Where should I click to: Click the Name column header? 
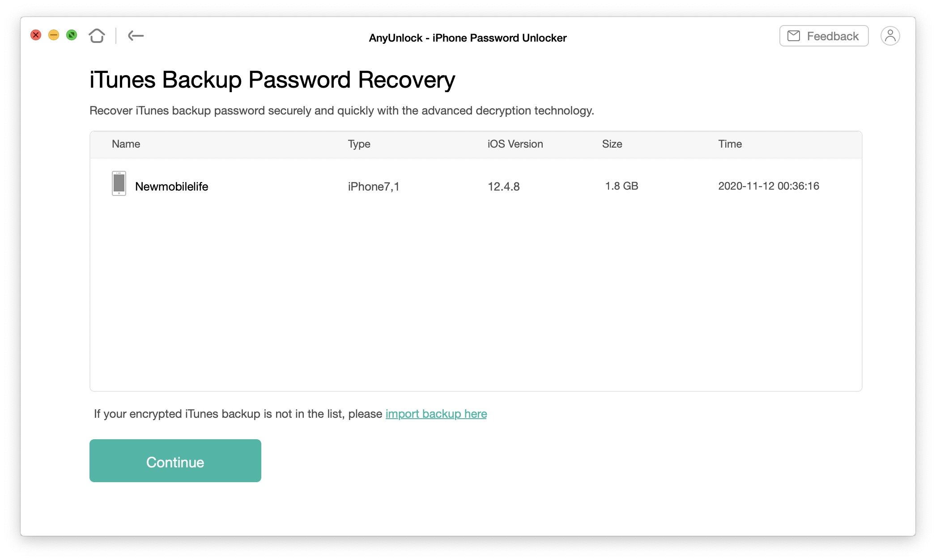coord(126,144)
